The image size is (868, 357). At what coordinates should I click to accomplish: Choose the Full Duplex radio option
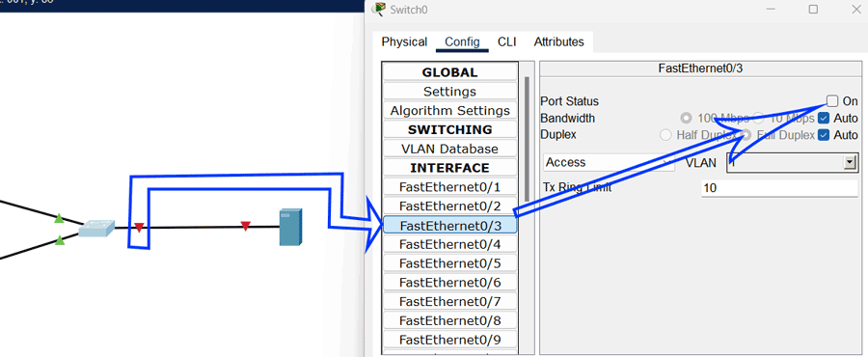click(746, 135)
